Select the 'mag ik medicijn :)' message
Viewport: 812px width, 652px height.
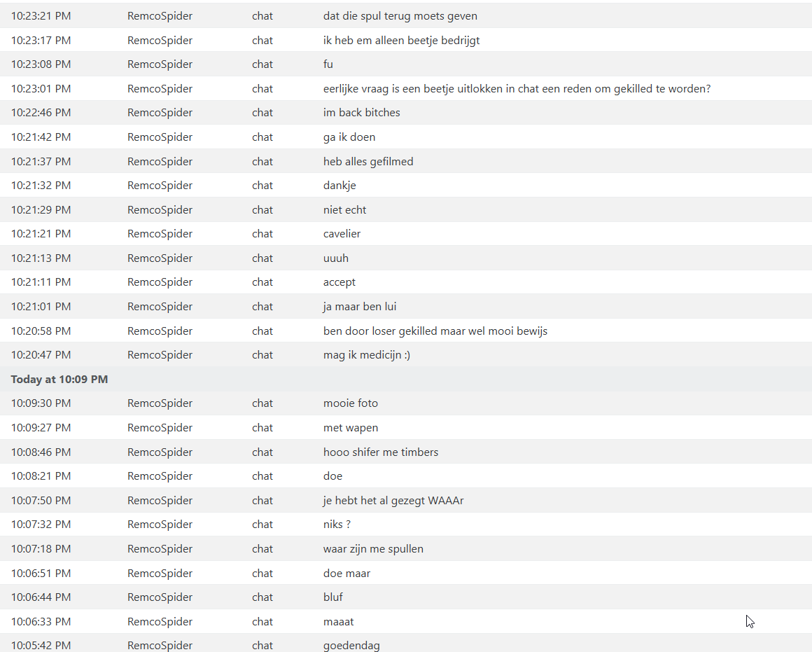367,355
